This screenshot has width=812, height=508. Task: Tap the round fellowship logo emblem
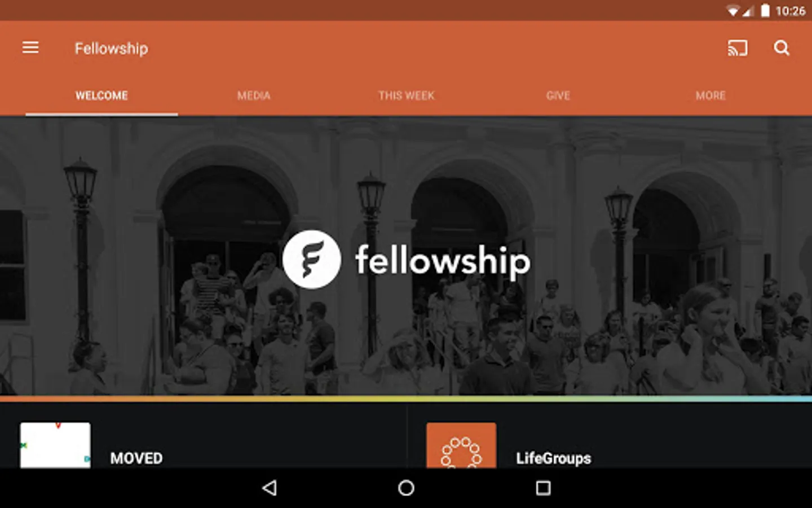point(311,260)
